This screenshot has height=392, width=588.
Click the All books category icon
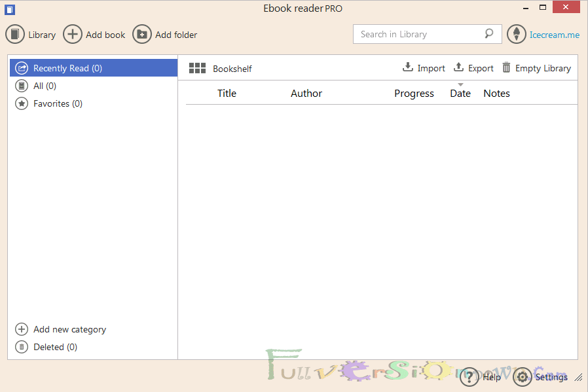click(x=22, y=86)
